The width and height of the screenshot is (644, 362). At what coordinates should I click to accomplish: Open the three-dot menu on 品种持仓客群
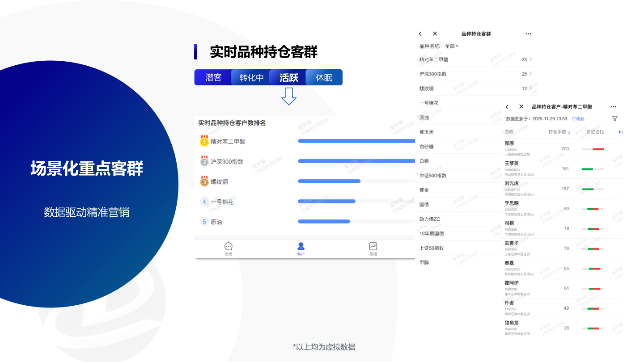pos(528,34)
